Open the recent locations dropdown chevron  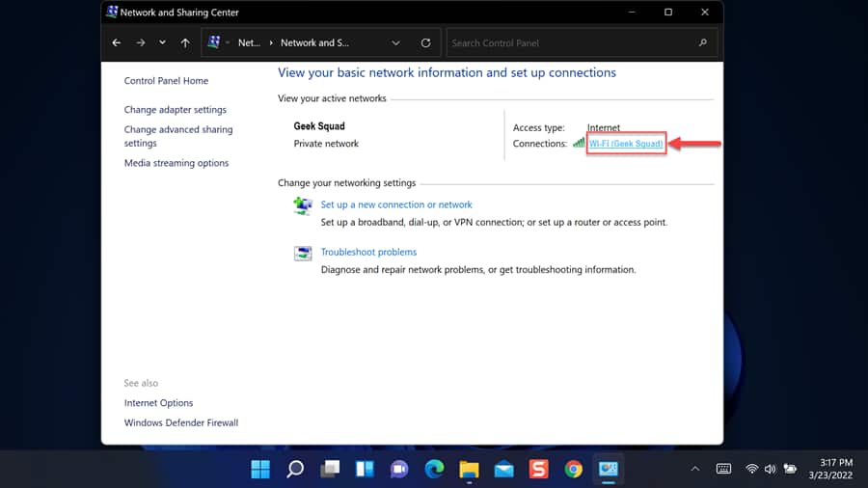162,42
